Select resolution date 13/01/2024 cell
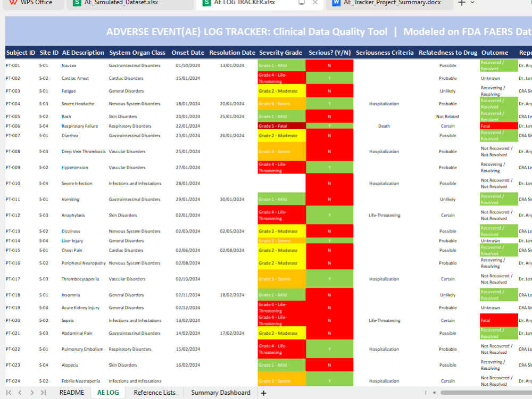 [232, 65]
